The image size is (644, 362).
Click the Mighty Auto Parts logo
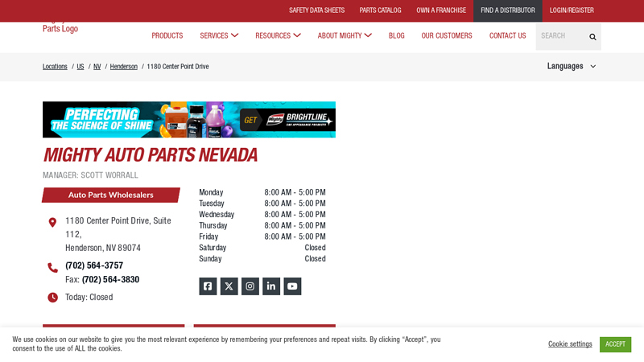pyautogui.click(x=60, y=28)
